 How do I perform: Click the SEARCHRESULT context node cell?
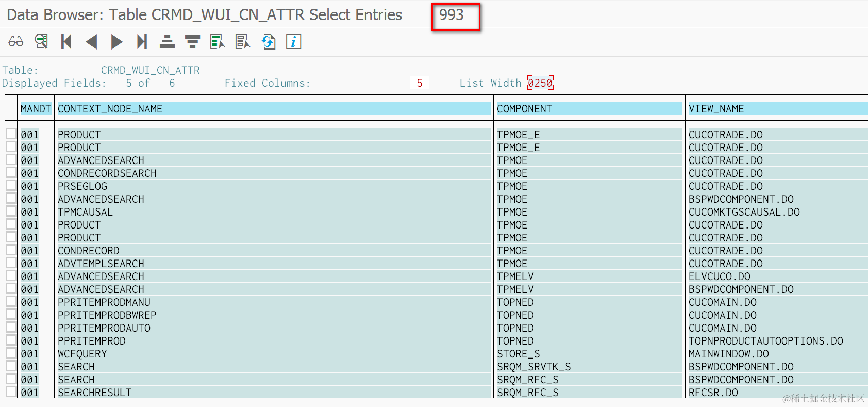tap(274, 393)
